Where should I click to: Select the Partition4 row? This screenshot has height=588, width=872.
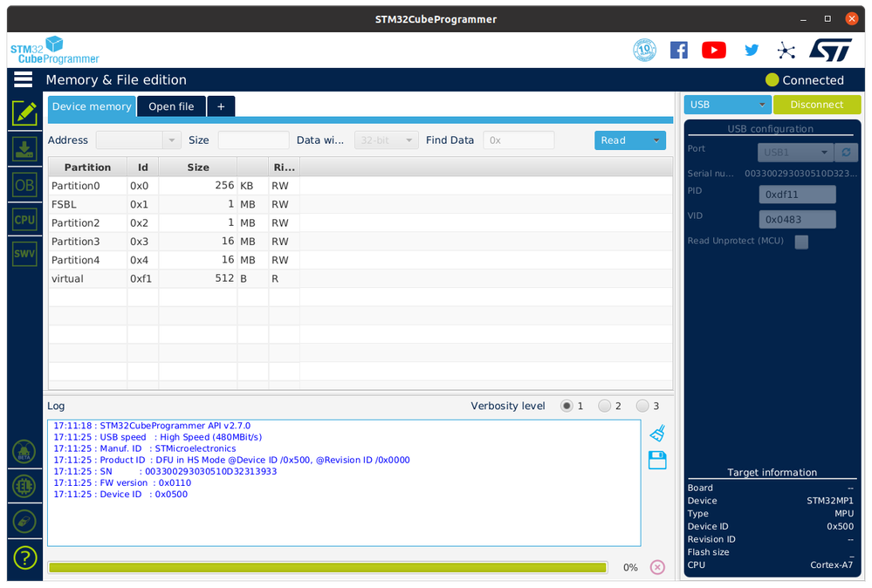pos(360,260)
